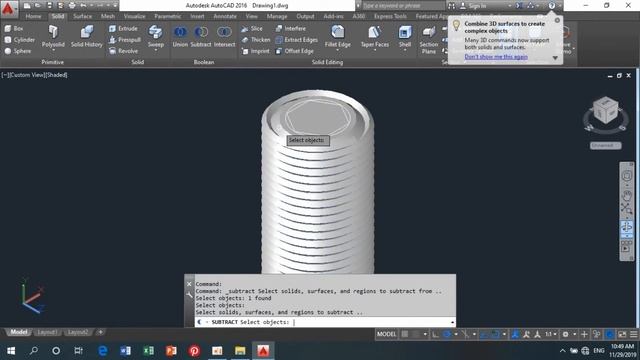
Task: Run the Union boolean command
Action: pyautogui.click(x=180, y=36)
